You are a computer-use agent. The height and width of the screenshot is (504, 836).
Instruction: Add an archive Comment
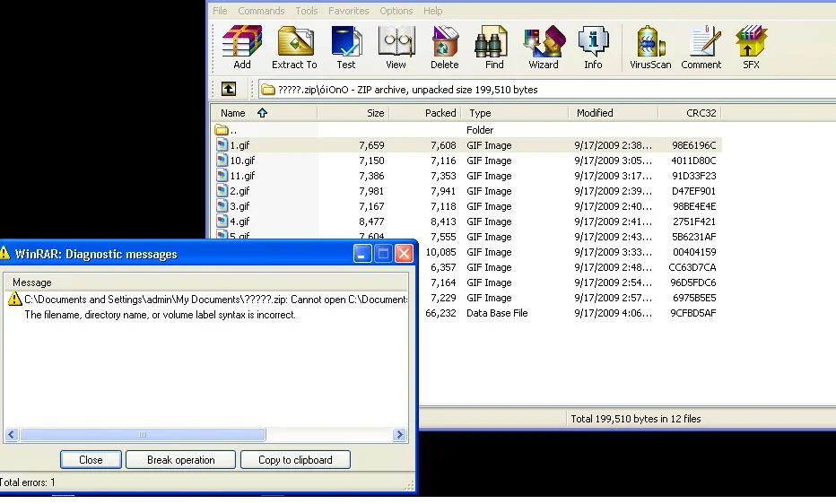(701, 47)
